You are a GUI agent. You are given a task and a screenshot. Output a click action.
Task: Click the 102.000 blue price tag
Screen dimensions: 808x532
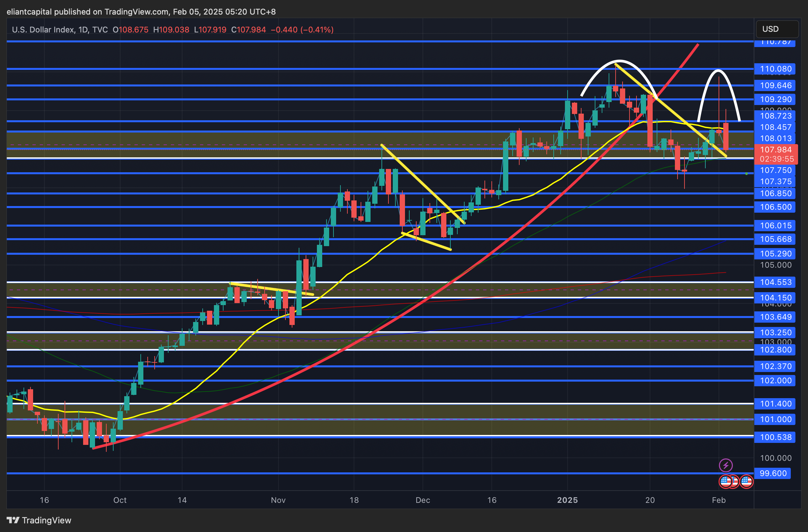click(776, 381)
